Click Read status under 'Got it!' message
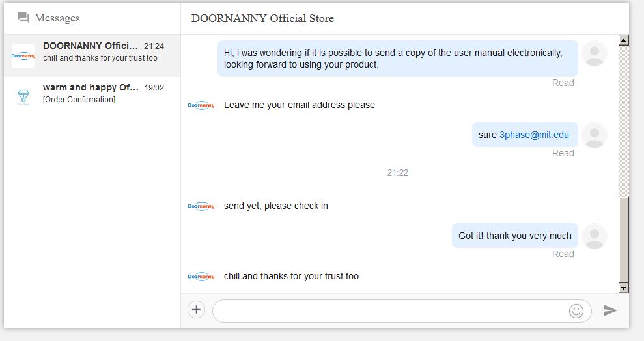Screen dimensions: 644x341 [563, 254]
